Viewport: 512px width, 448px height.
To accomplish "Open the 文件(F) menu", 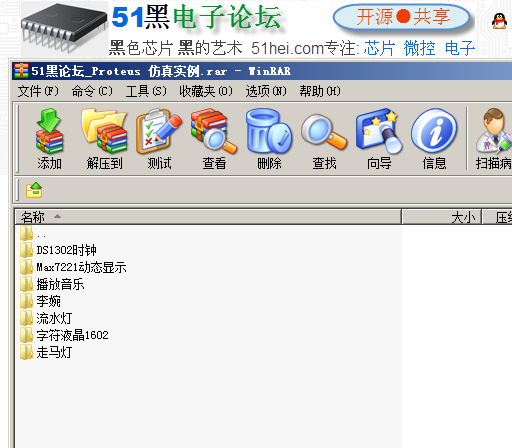I will tap(38, 91).
